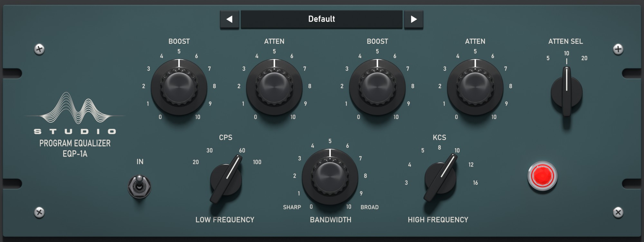Flip the IN bypass toggle switch

139,187
